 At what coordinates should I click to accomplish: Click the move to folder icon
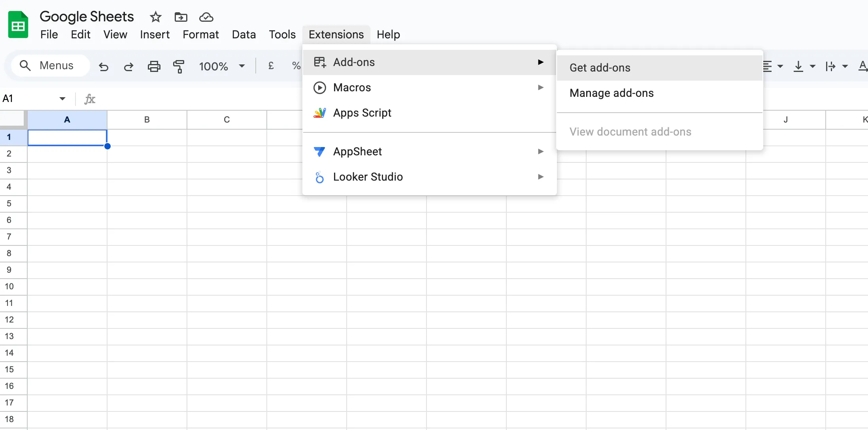point(181,17)
